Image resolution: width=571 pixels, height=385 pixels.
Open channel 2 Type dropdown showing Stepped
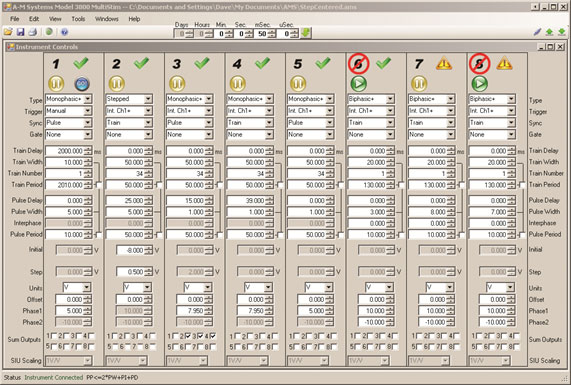pos(129,99)
